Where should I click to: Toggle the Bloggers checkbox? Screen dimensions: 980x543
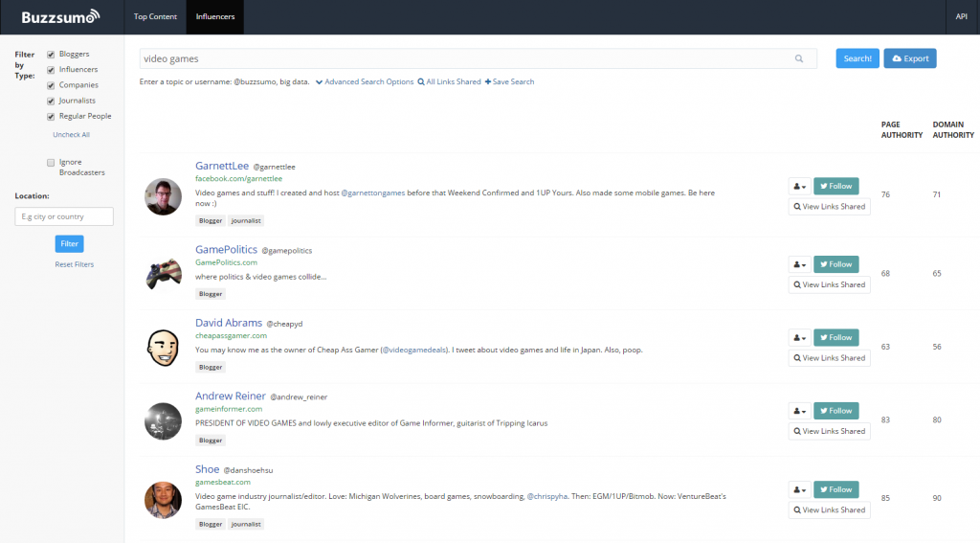(51, 55)
